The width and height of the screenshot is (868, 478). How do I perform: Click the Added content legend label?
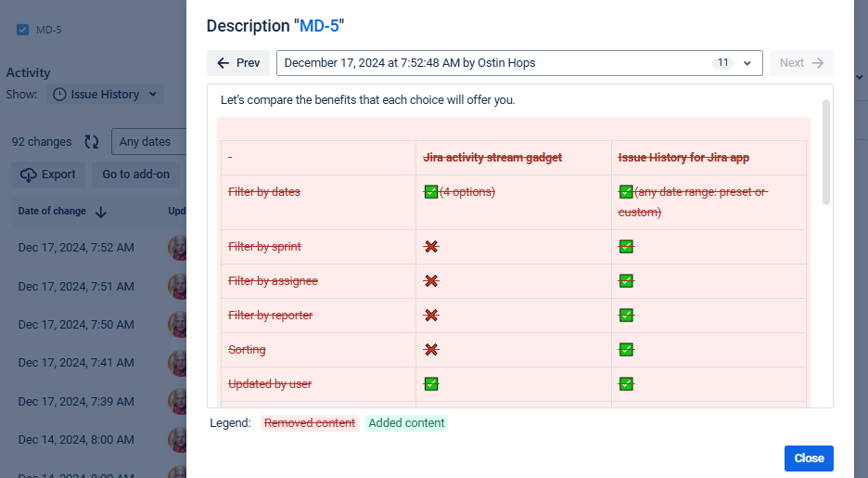point(406,423)
